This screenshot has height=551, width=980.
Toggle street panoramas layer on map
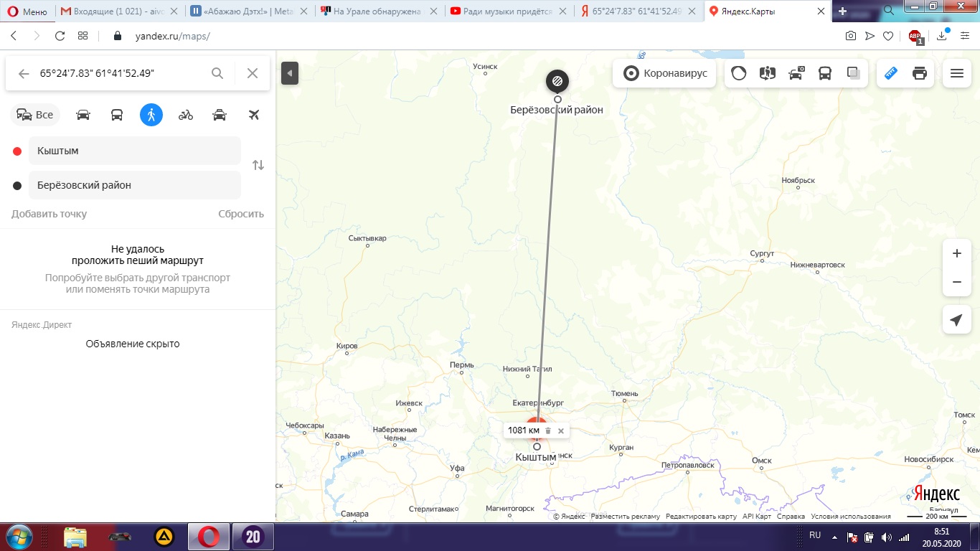(x=768, y=73)
